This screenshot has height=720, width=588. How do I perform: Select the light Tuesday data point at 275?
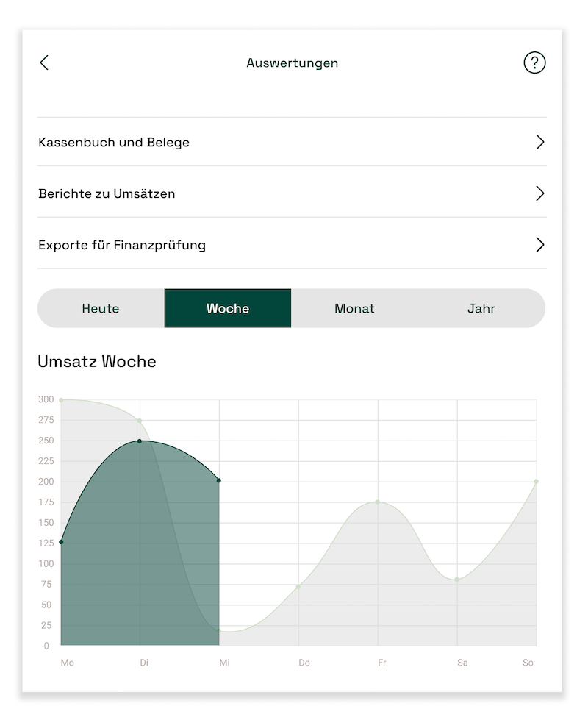[140, 421]
